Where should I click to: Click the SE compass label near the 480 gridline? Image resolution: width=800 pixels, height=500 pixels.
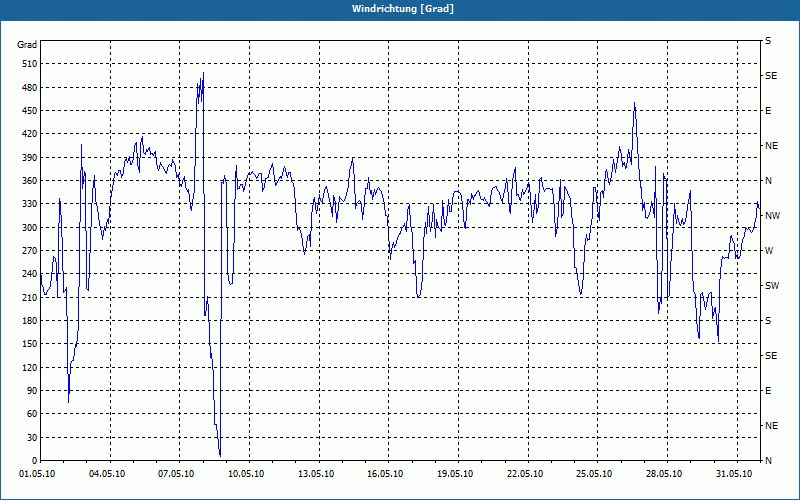click(771, 76)
